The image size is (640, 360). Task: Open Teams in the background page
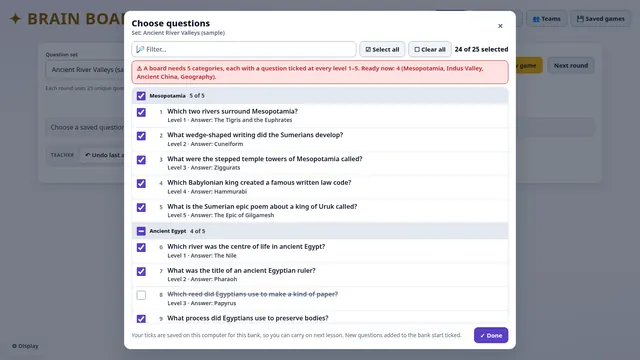click(546, 19)
